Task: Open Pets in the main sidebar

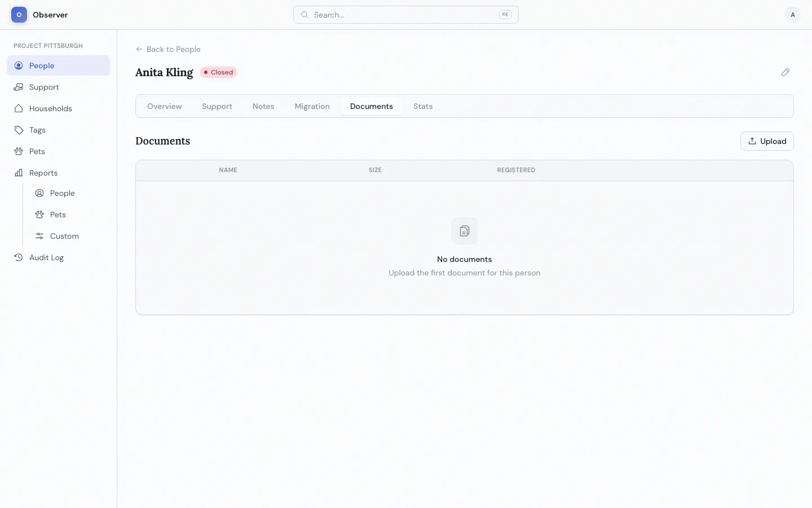Action: coord(58,151)
